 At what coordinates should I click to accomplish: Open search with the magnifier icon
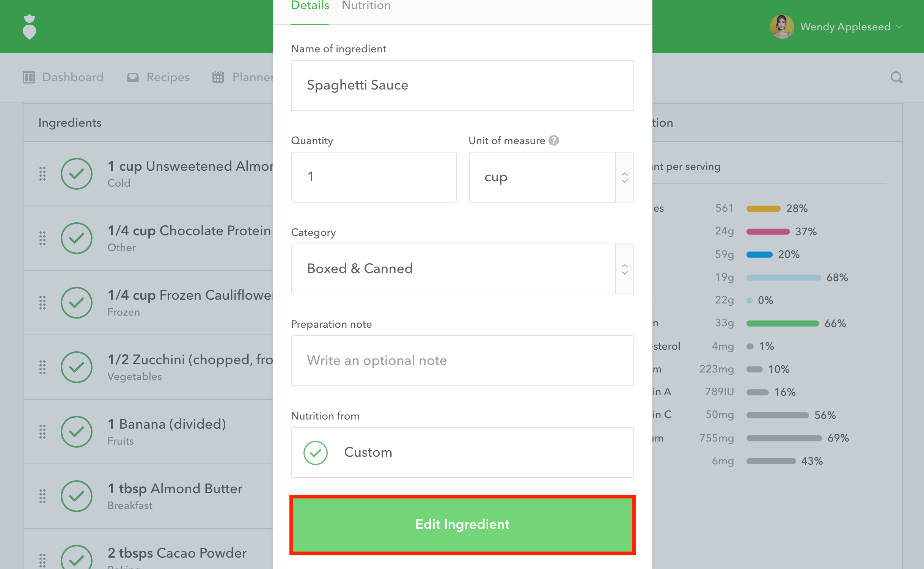896,77
